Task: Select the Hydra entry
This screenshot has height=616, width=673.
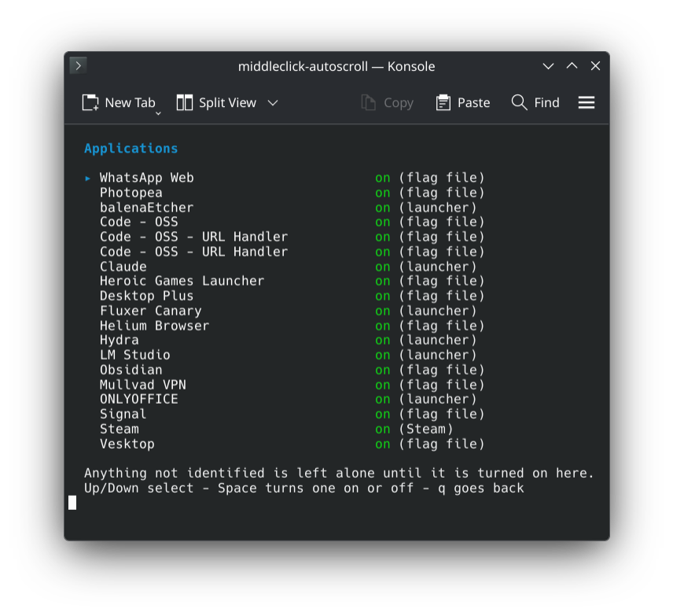Action: pyautogui.click(x=120, y=340)
